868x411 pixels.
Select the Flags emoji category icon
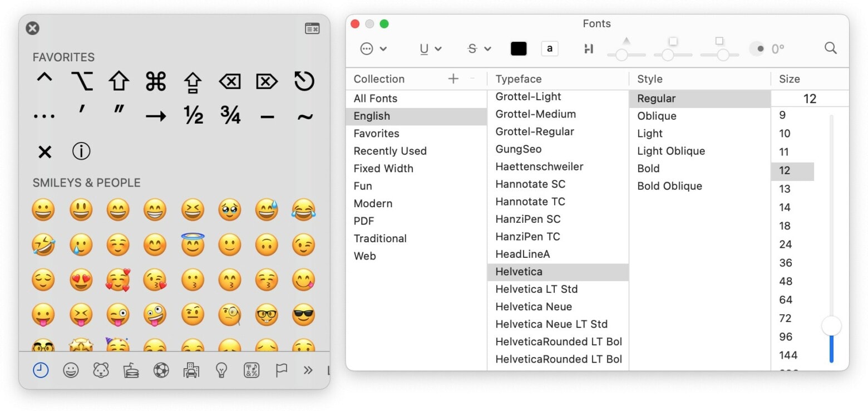(282, 370)
